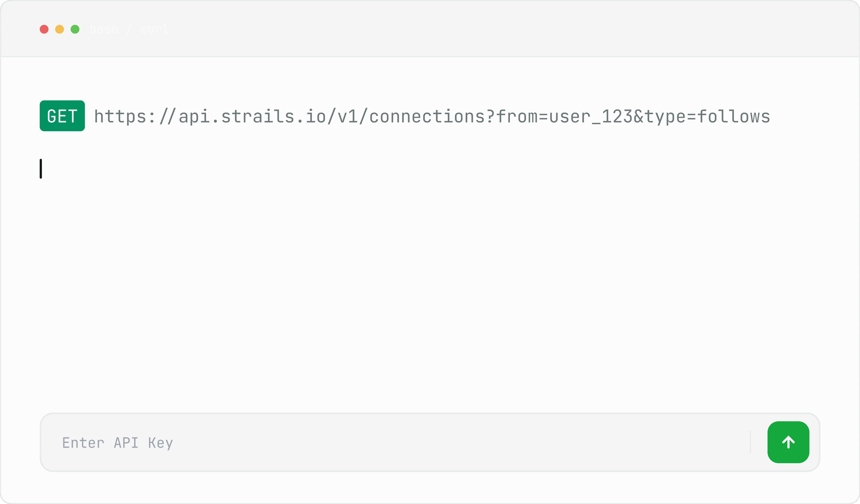Click the slash separator between bash and curl
Viewport: 860px width, 504px height.
pyautogui.click(x=129, y=29)
